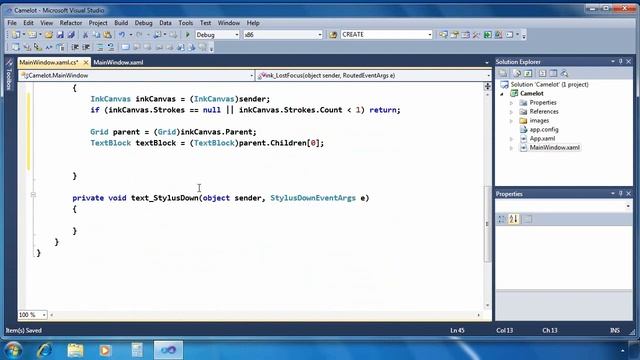Open the Properties object selector dropdown
The image size is (640, 360).
628,207
